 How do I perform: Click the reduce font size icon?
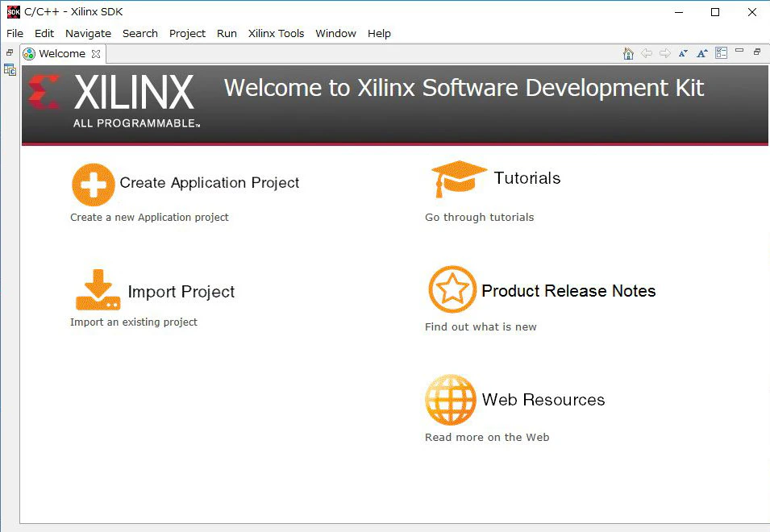coord(683,53)
